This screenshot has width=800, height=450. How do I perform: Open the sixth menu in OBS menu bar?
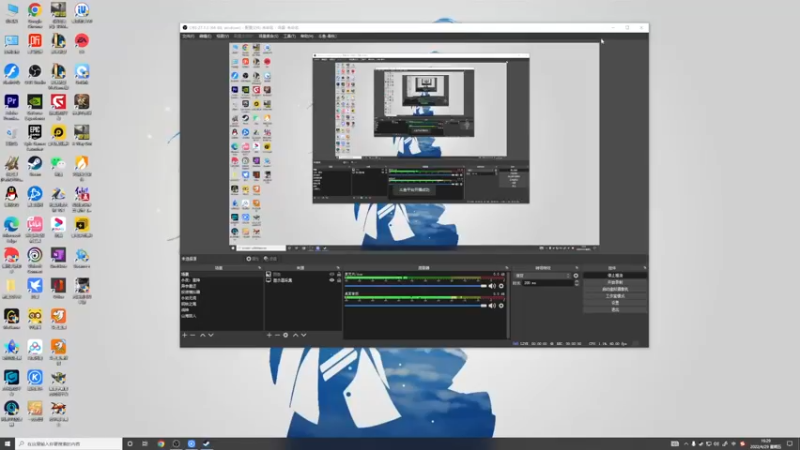290,36
